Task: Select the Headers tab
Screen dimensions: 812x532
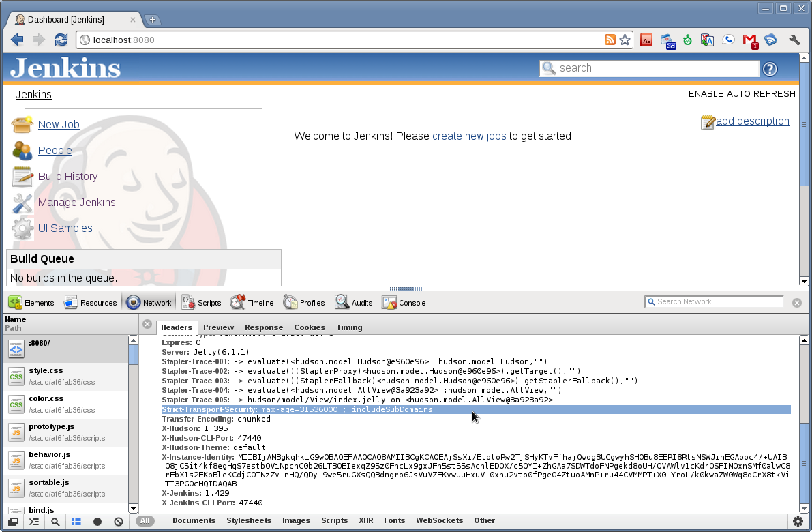Action: point(177,327)
